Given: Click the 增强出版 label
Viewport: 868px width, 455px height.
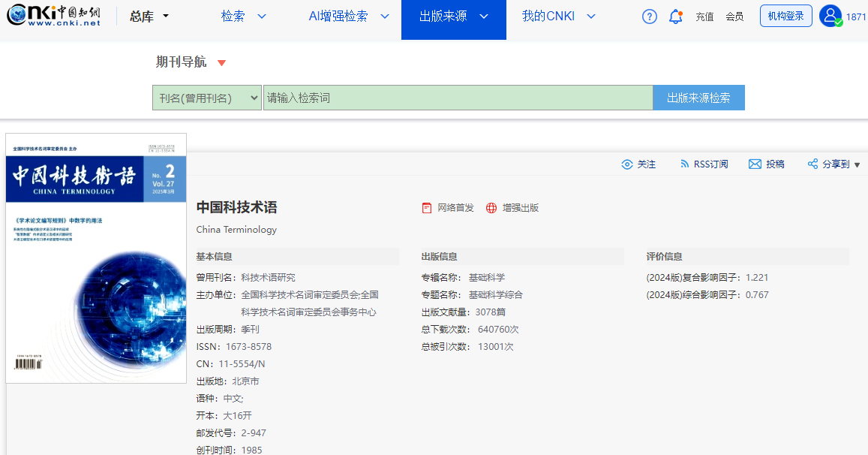Looking at the screenshot, I should (521, 208).
